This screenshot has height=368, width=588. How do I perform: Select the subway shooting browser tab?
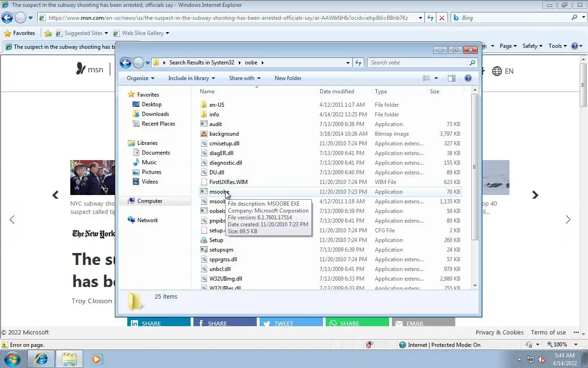[x=60, y=47]
